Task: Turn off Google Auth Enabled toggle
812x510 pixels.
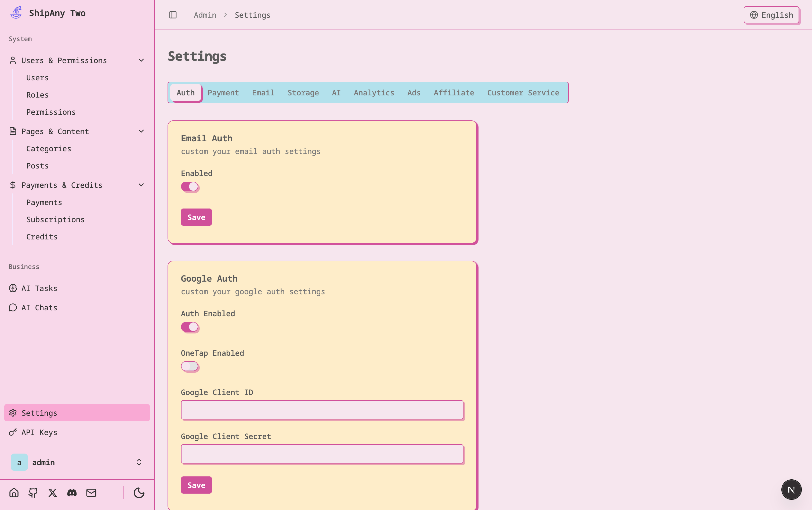Action: click(x=190, y=327)
